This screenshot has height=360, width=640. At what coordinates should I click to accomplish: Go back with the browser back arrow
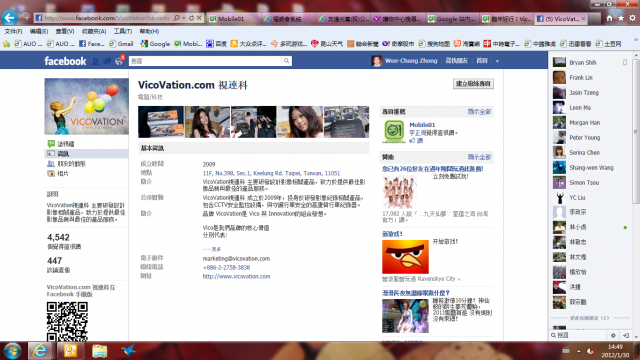point(9,17)
